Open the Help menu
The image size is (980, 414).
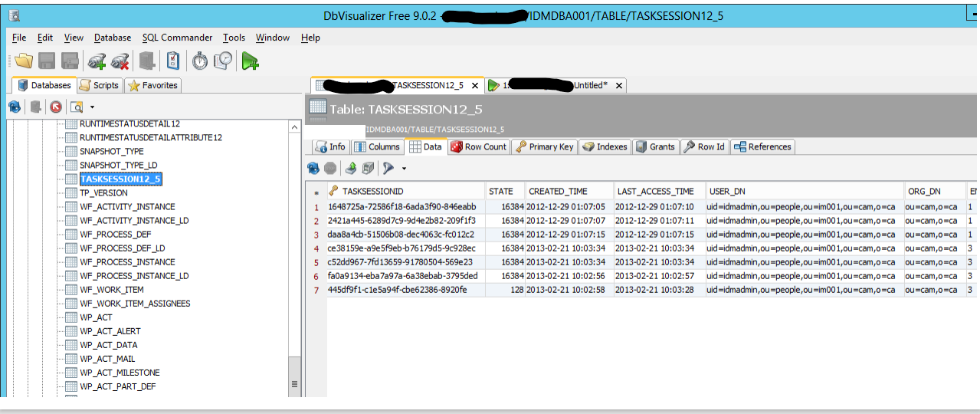point(310,38)
